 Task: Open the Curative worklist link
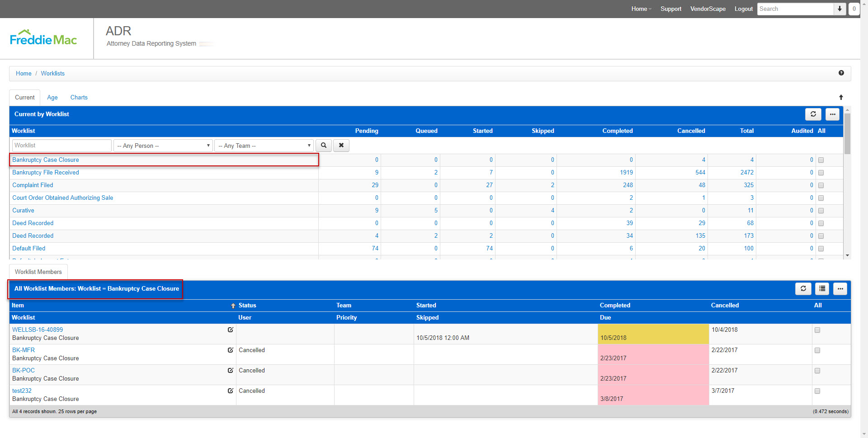click(23, 211)
